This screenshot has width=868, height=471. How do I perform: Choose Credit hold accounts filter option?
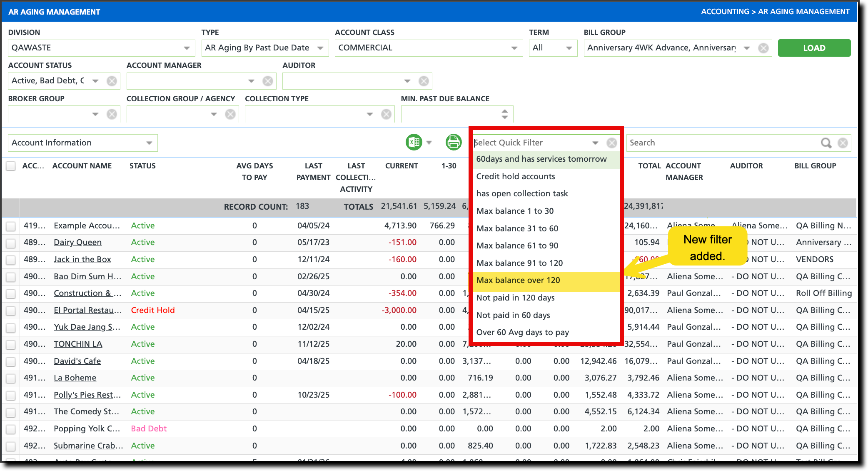(x=516, y=176)
